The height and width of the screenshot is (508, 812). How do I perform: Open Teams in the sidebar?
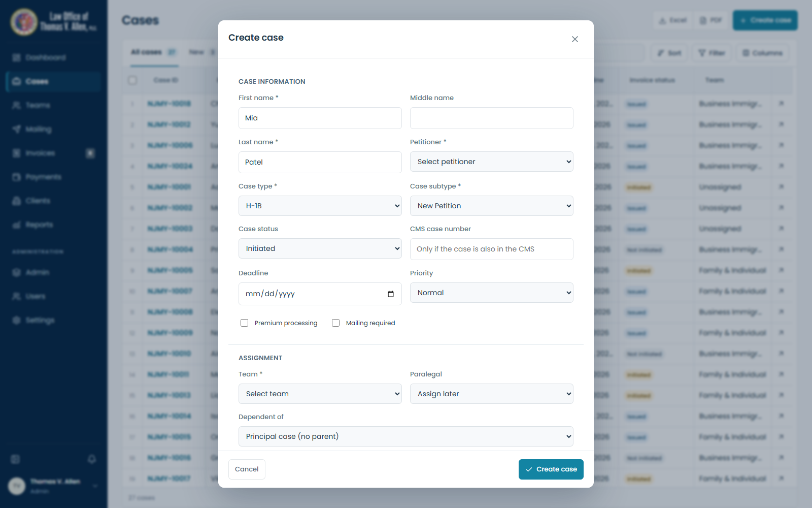(x=53, y=105)
